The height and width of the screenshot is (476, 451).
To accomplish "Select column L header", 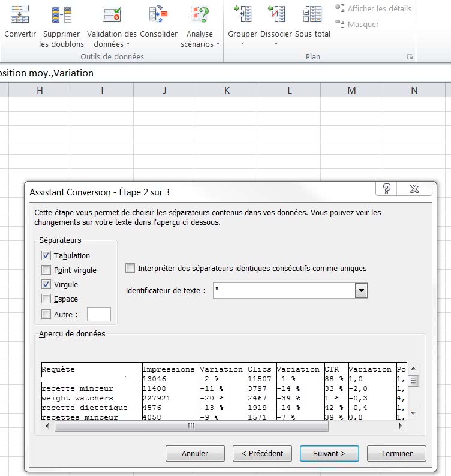I will (290, 90).
